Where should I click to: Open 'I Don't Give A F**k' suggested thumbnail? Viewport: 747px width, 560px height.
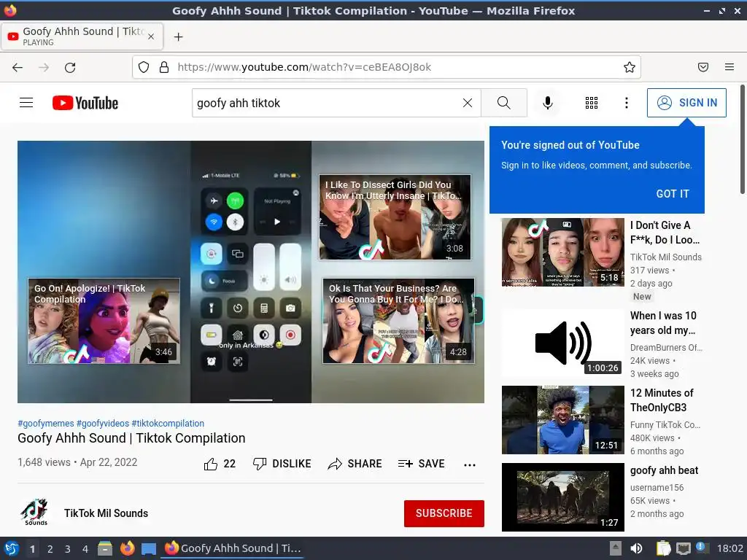coord(562,252)
